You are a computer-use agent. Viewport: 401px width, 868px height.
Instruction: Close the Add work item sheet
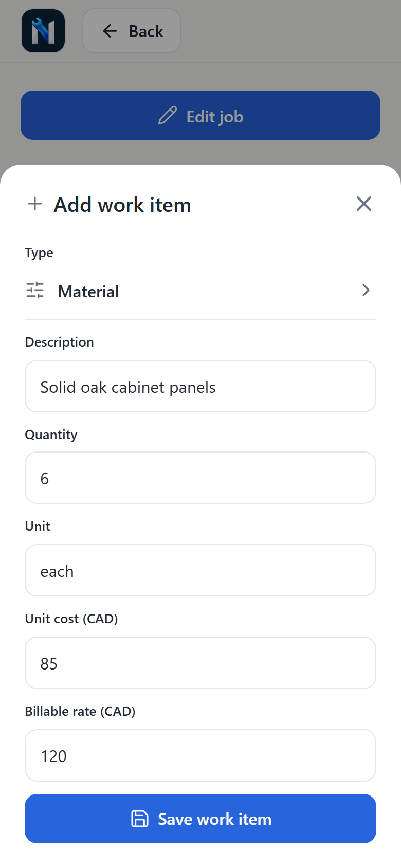click(x=364, y=204)
